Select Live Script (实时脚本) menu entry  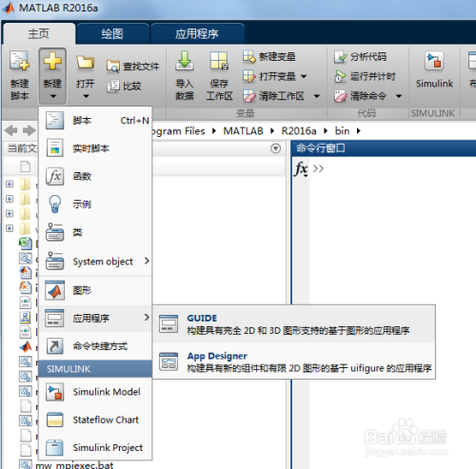tap(95, 148)
